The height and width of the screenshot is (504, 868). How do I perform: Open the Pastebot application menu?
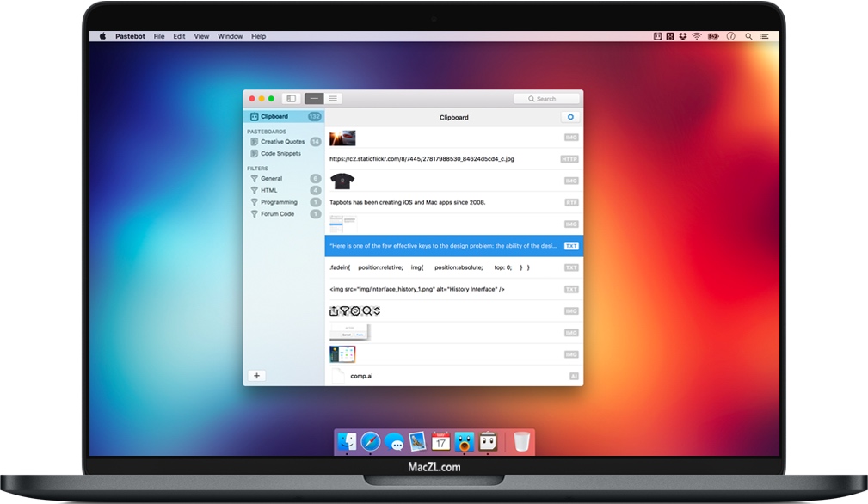coord(130,36)
